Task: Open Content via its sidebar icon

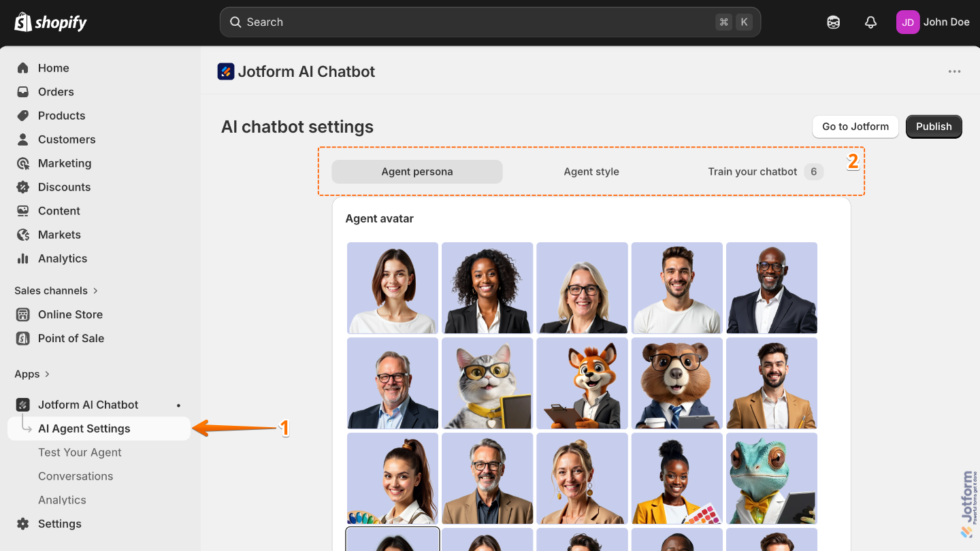Action: coord(23,211)
